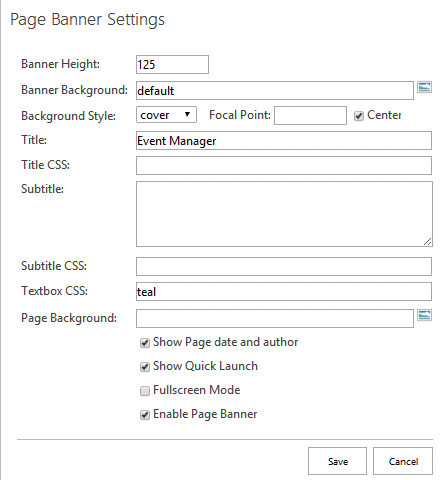Focus the Subtitle CSS field
Viewport: 440px width, 480px height.
click(284, 266)
